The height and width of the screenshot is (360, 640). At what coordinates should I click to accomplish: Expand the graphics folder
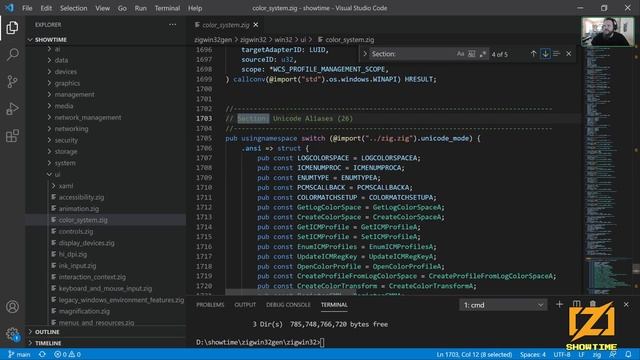click(x=106, y=83)
